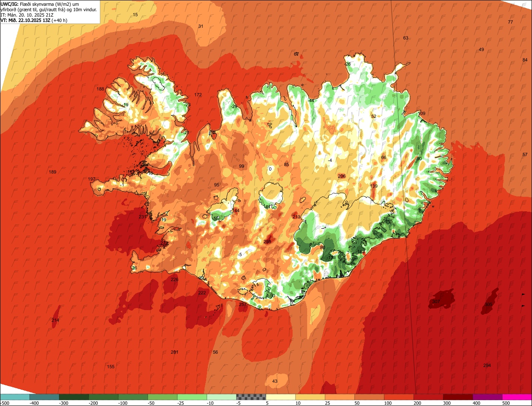Click the map value 294 in the southeast sea
The image size is (532, 406).
coord(487,365)
